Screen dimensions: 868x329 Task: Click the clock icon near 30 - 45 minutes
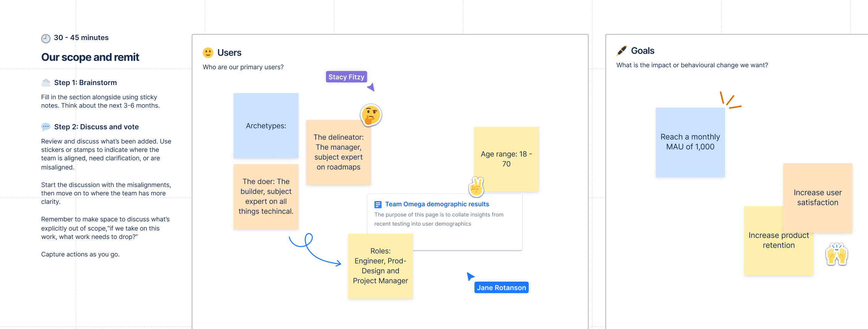(x=46, y=38)
